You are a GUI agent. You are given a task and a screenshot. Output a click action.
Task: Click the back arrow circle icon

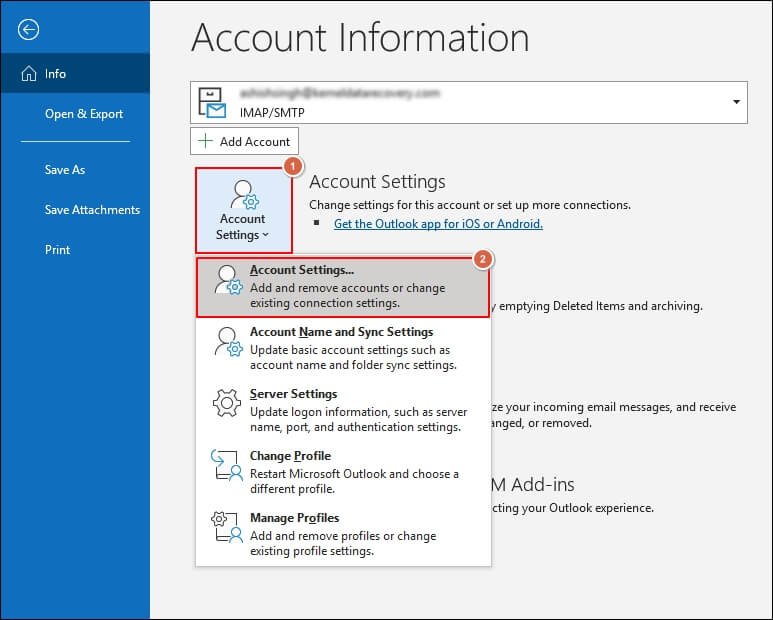[29, 30]
